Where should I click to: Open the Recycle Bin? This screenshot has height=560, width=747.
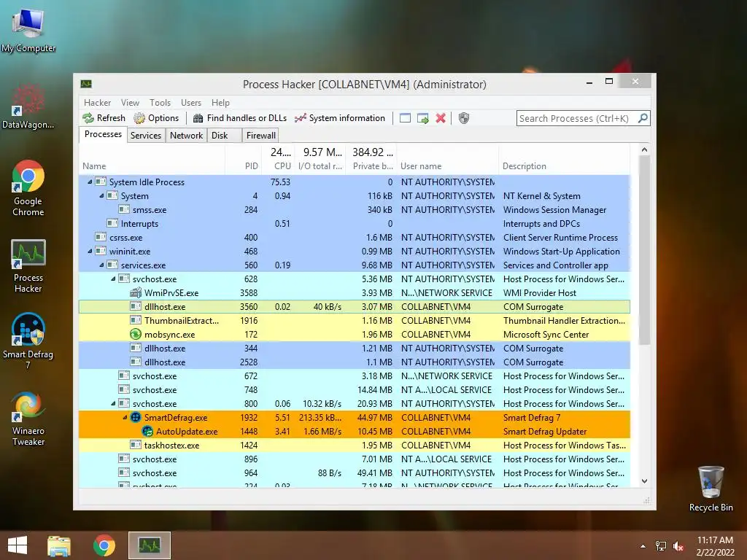(711, 489)
